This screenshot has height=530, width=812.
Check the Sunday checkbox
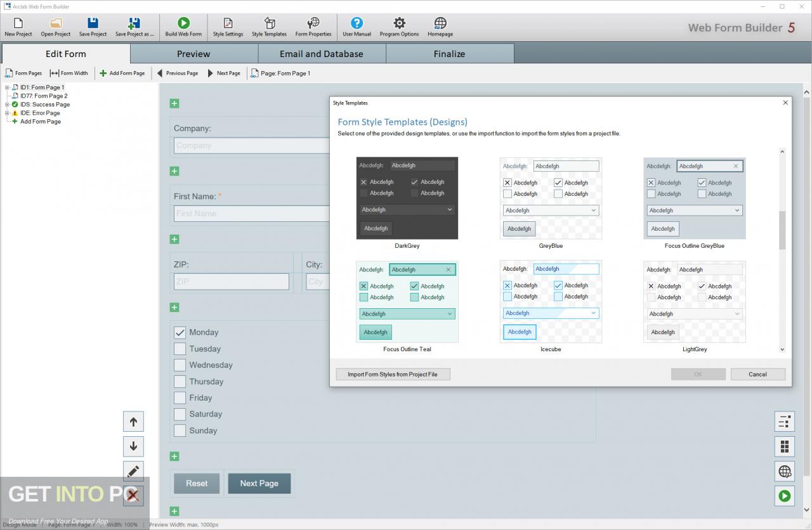tap(180, 430)
